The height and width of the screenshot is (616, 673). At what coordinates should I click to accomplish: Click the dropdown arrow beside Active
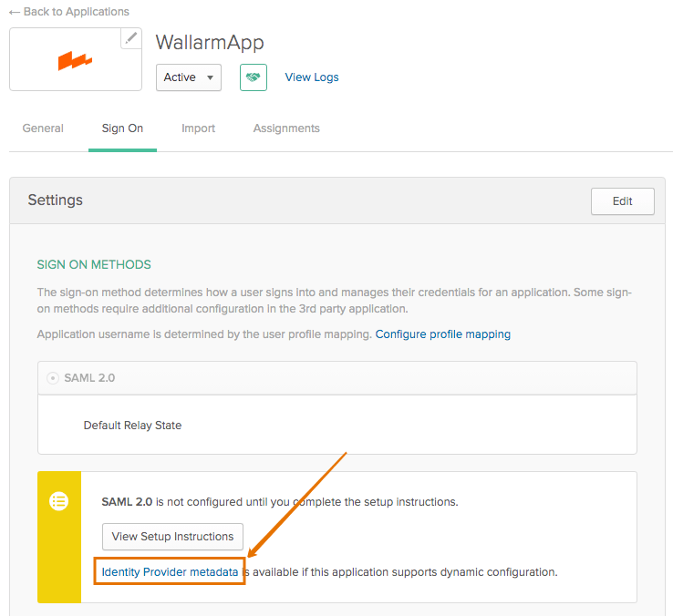pyautogui.click(x=210, y=77)
